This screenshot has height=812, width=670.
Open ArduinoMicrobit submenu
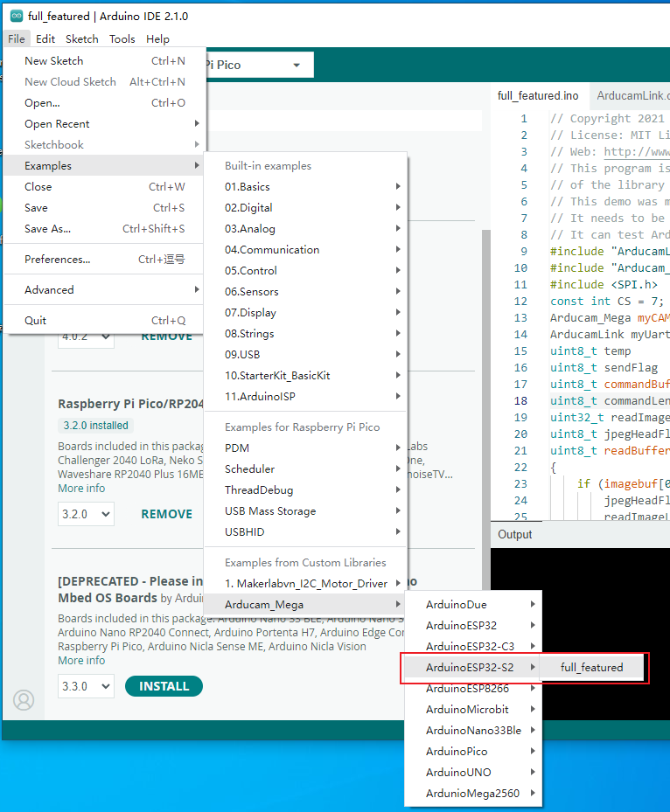[x=473, y=710]
